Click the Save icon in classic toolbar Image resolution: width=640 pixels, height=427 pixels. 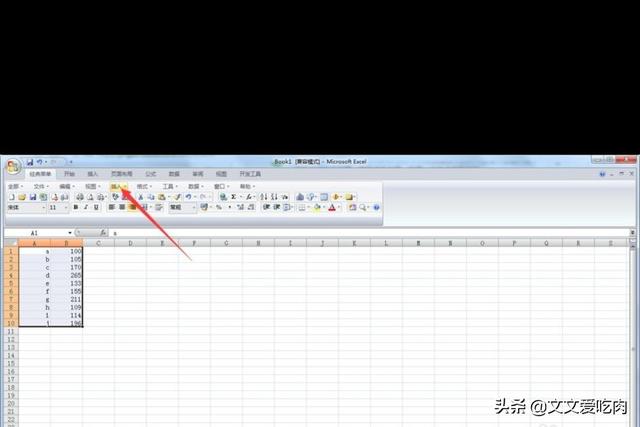pos(33,197)
